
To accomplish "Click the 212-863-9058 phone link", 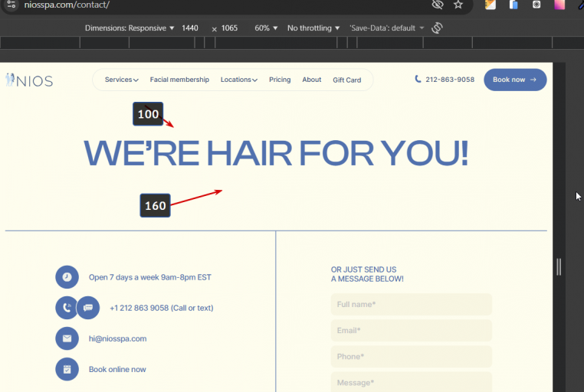I will click(450, 80).
